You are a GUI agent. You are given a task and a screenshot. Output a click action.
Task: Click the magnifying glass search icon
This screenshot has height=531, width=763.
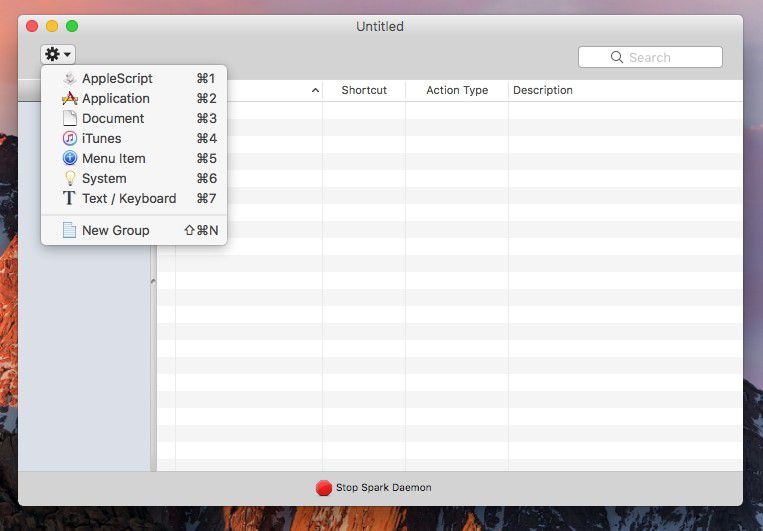tap(617, 57)
